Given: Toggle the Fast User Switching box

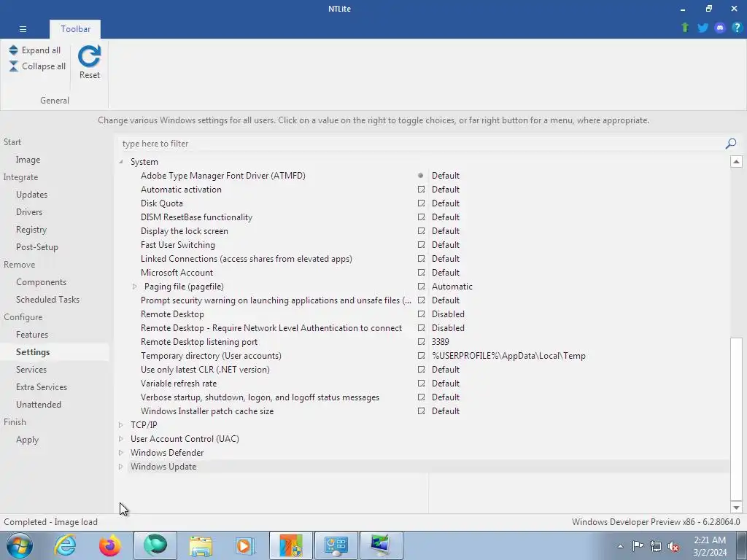Looking at the screenshot, I should (x=421, y=244).
